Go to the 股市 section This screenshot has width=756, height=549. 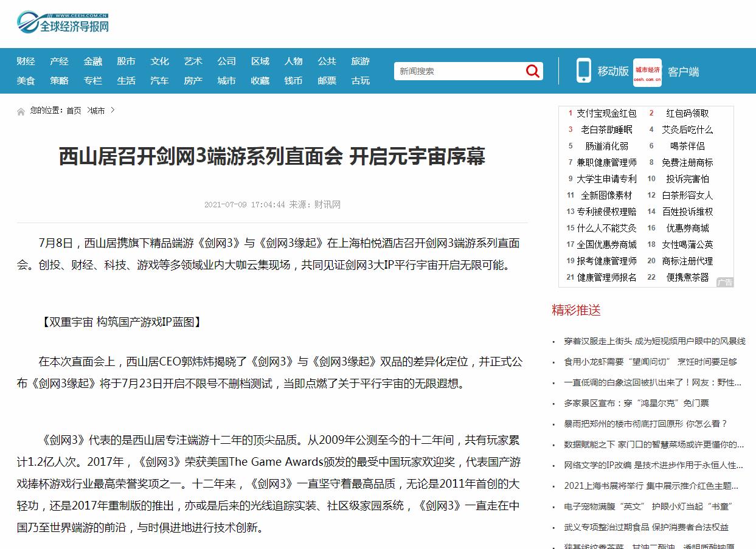pyautogui.click(x=127, y=61)
